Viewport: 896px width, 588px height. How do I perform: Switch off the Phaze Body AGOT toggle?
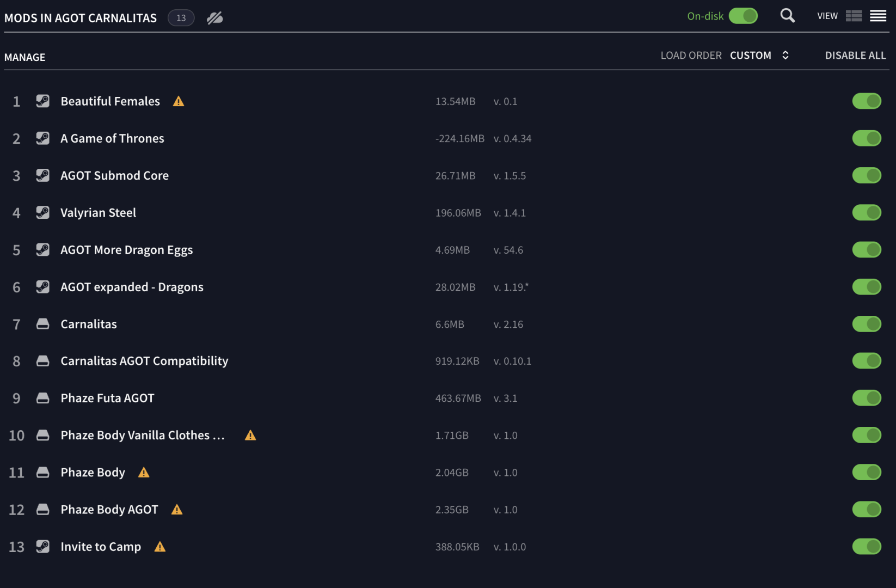coord(867,510)
